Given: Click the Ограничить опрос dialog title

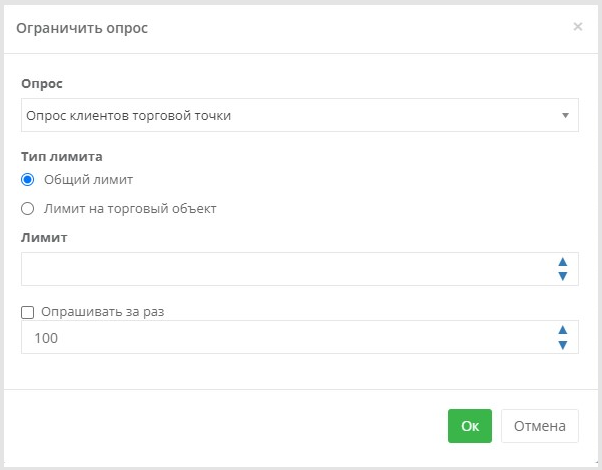Looking at the screenshot, I should 82,28.
